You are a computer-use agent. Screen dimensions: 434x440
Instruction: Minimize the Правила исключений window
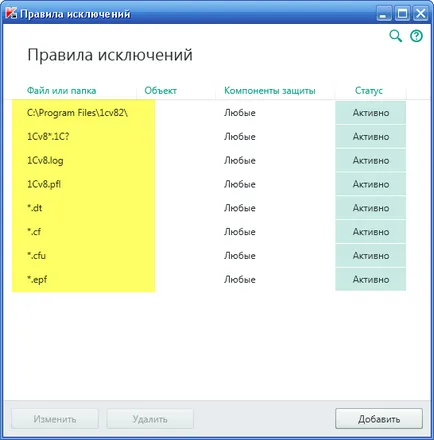[384, 14]
